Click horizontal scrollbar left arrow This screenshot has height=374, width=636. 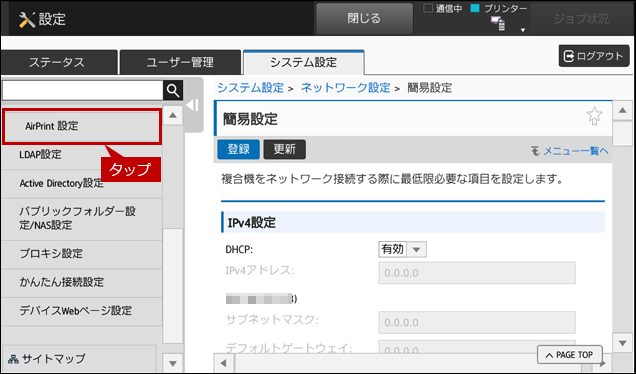coord(223,363)
